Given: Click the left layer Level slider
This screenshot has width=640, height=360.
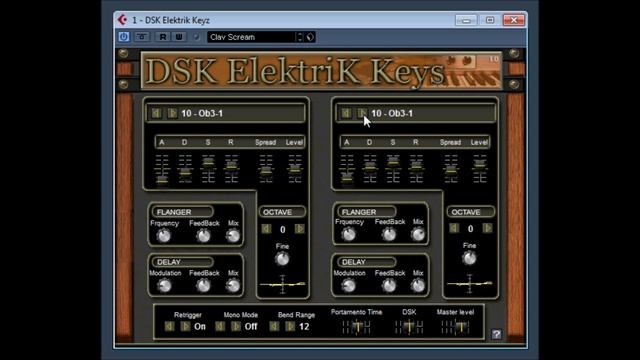Looking at the screenshot, I should click(x=295, y=169).
